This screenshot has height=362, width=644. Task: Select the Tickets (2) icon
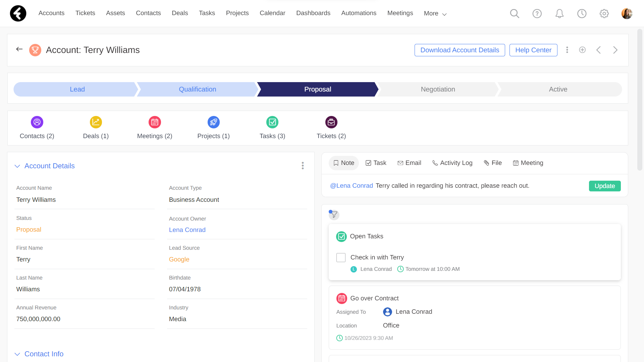(331, 122)
